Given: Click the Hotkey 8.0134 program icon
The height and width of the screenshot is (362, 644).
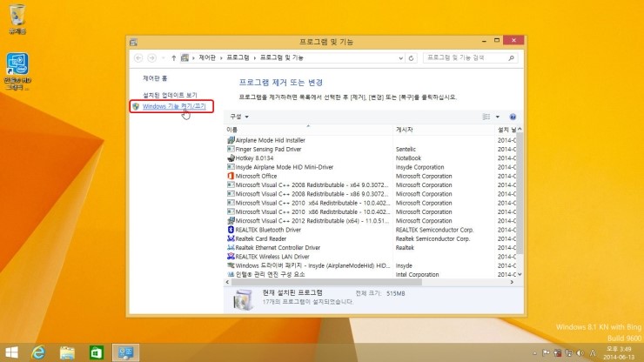Looking at the screenshot, I should 231,158.
